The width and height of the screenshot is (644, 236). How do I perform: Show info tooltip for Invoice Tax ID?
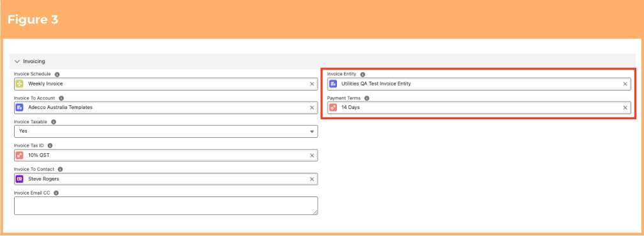(x=50, y=145)
